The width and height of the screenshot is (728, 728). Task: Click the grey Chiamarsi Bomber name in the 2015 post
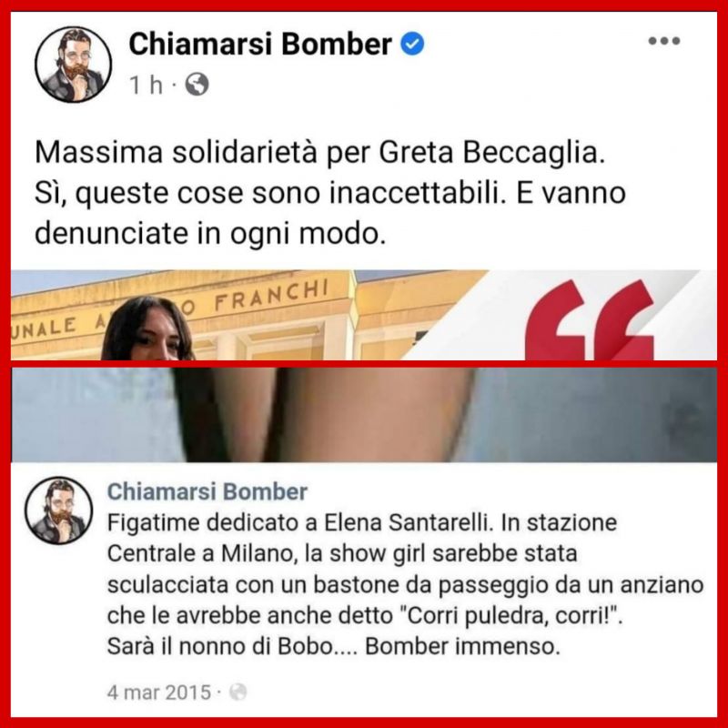[x=207, y=491]
